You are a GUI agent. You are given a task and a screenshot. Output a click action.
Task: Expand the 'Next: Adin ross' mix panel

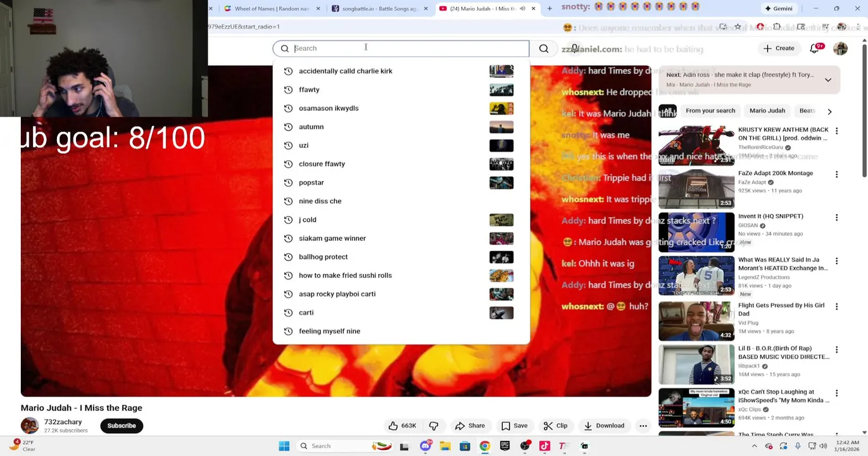click(827, 80)
